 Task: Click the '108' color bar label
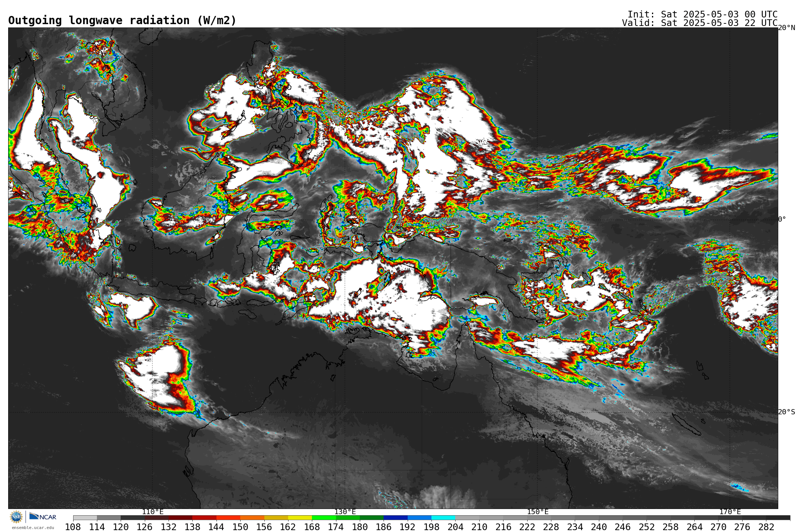click(73, 527)
